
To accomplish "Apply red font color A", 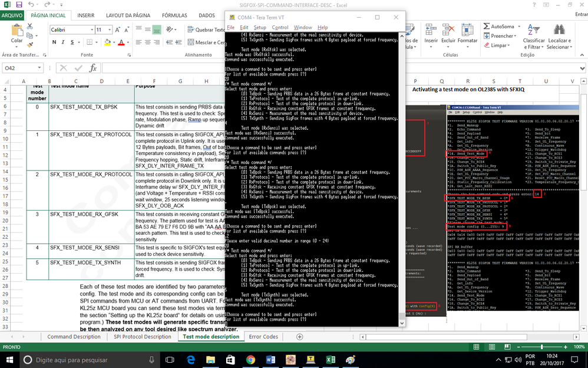I will tap(121, 42).
